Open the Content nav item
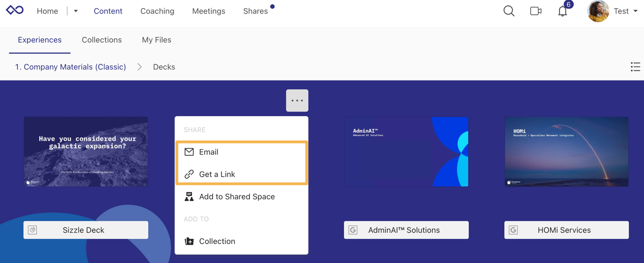 [x=108, y=11]
